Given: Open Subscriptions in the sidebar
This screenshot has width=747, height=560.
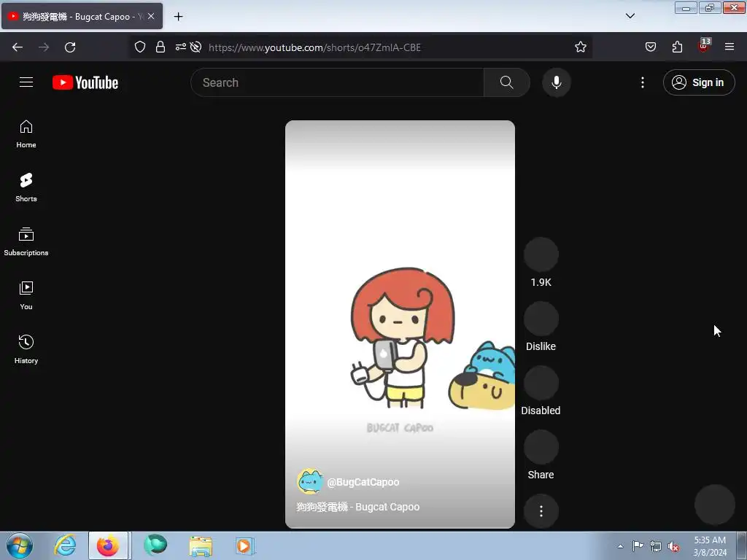Looking at the screenshot, I should click(26, 241).
